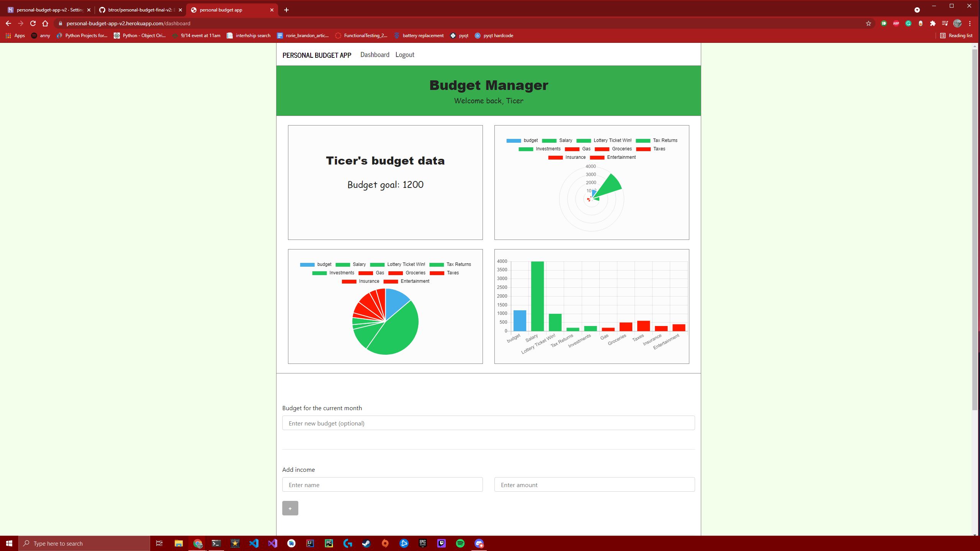The width and height of the screenshot is (980, 551).
Task: Bookmark this page with star icon
Action: click(x=868, y=23)
